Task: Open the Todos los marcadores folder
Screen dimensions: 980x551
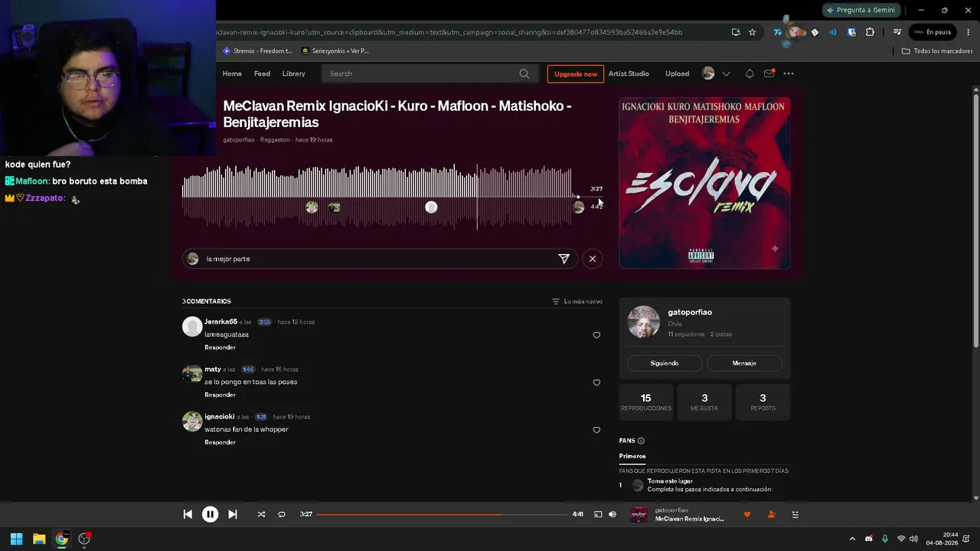Action: point(937,51)
